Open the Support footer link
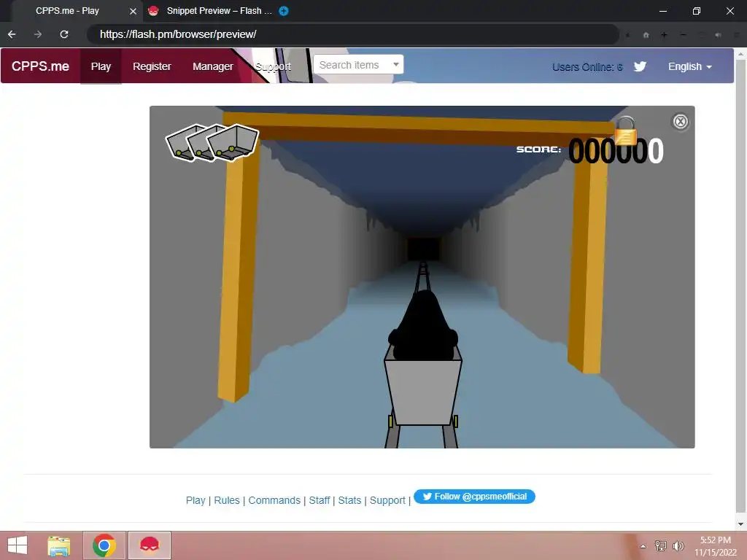Image resolution: width=747 pixels, height=560 pixels. click(x=387, y=500)
